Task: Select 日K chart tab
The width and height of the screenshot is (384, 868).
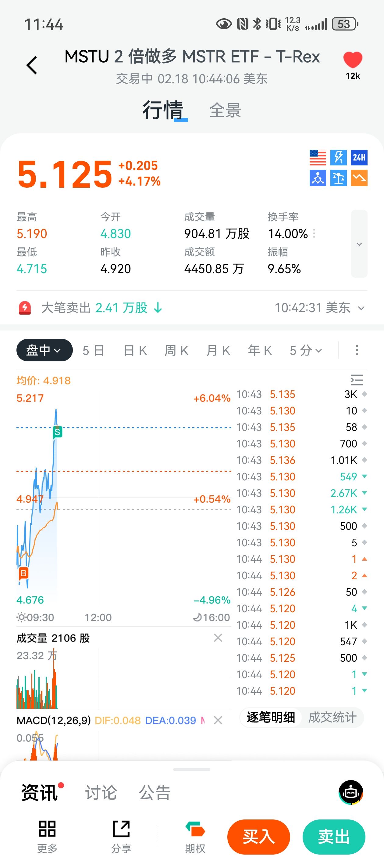Action: click(135, 350)
